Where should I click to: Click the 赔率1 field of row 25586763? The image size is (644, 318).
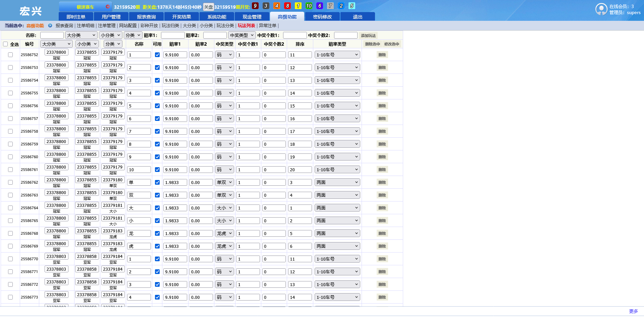(x=175, y=195)
